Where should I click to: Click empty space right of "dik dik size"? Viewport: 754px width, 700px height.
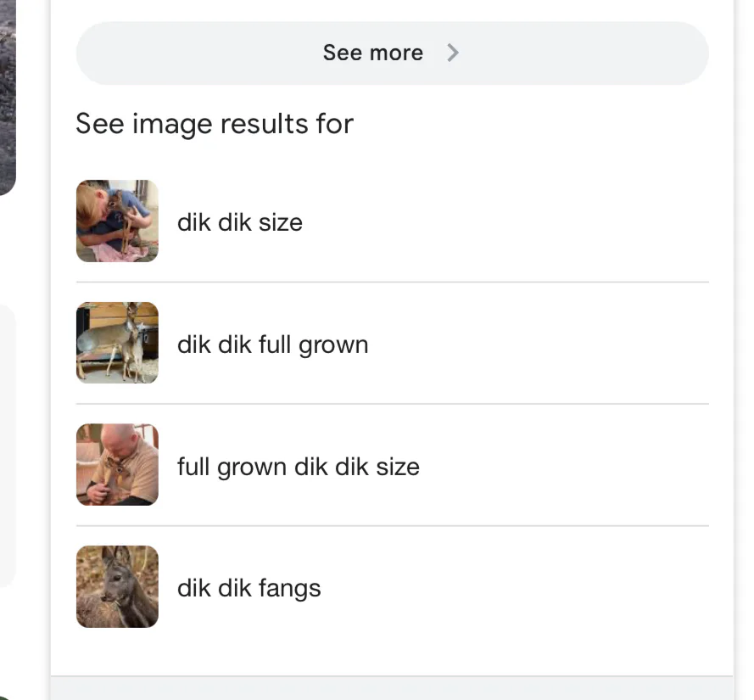[509, 222]
